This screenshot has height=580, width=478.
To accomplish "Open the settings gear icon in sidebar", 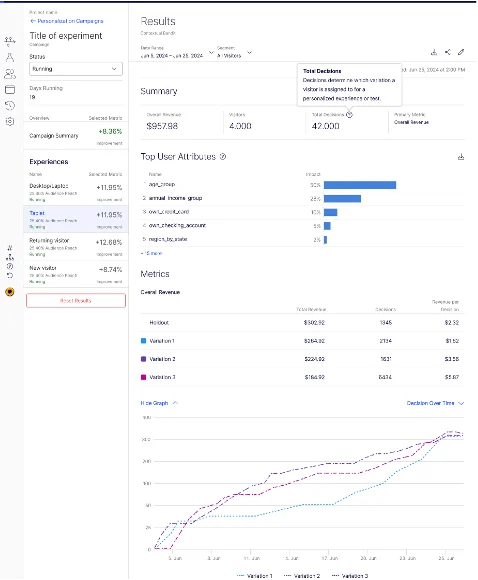I will [x=10, y=122].
